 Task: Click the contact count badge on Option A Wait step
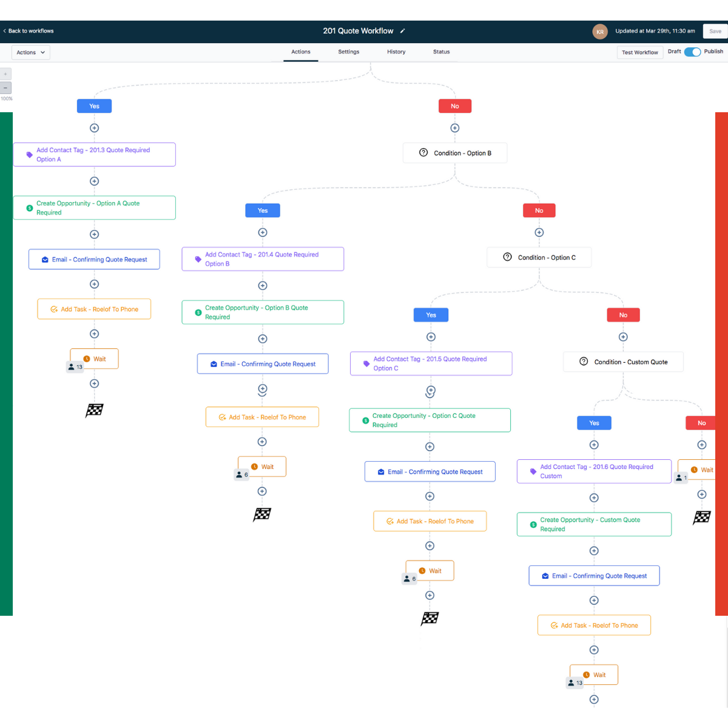(74, 366)
